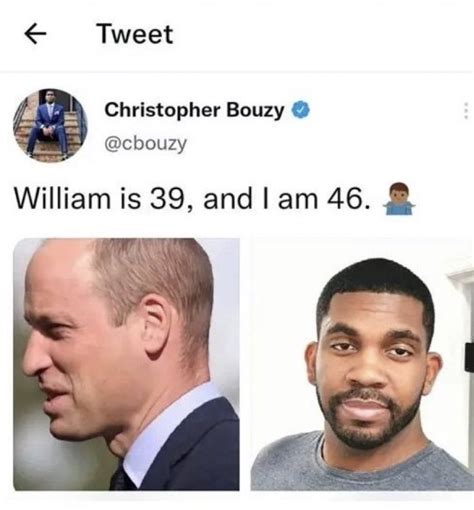Go back using the left arrow

pos(35,34)
